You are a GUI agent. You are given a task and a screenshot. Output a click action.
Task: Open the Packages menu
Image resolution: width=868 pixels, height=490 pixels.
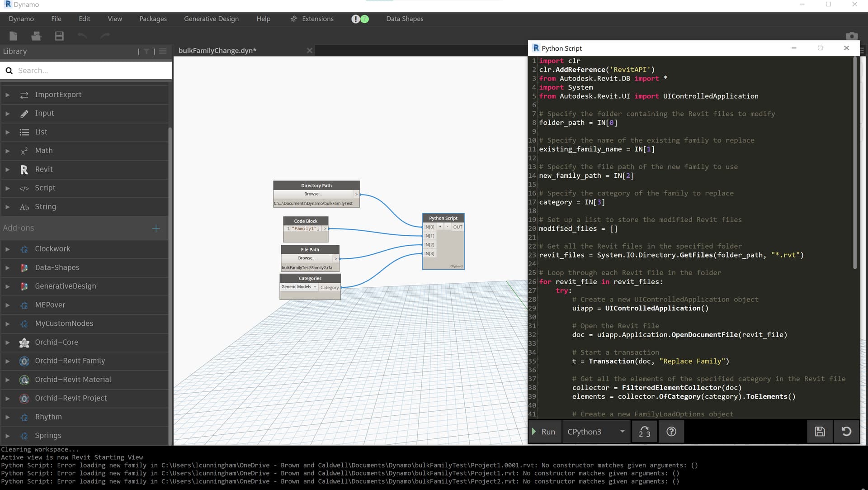coord(153,19)
